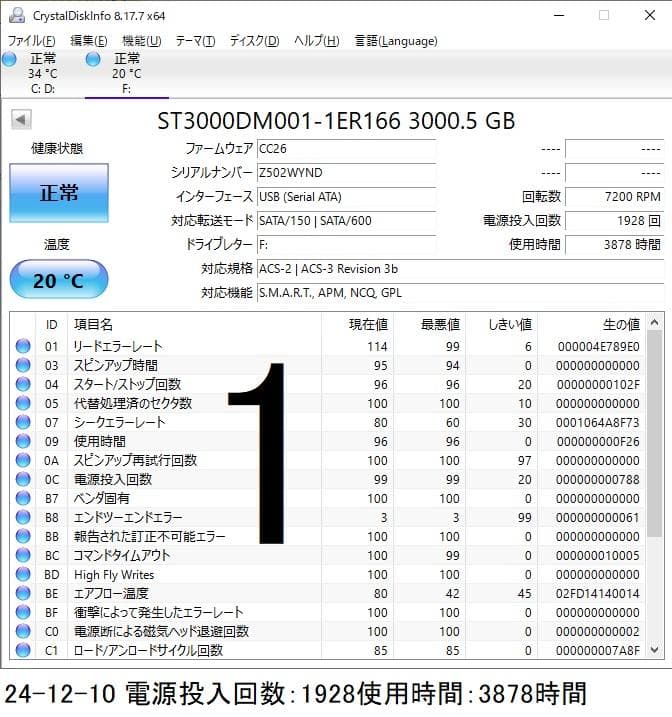Image resolution: width=672 pixels, height=717 pixels.
Task: Go to previous disk with left arrow
Action: tap(21, 120)
